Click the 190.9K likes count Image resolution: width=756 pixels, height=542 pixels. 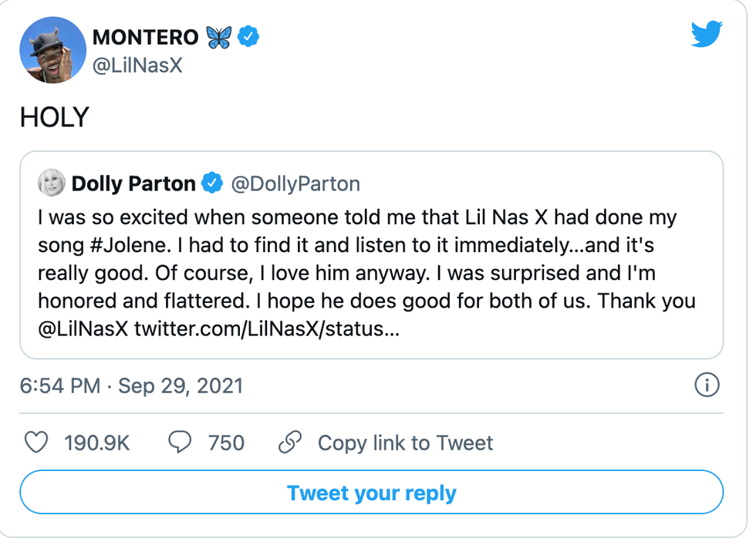pyautogui.click(x=97, y=443)
